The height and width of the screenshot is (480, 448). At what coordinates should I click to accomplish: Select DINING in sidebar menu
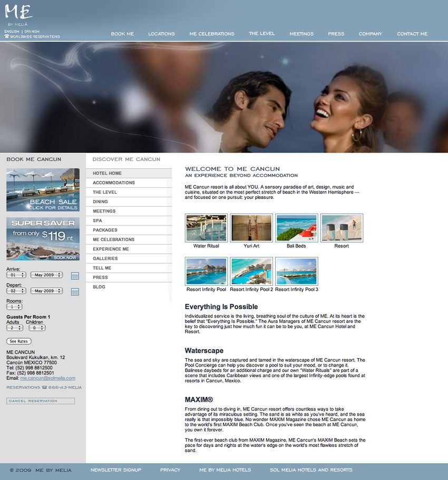(129, 201)
